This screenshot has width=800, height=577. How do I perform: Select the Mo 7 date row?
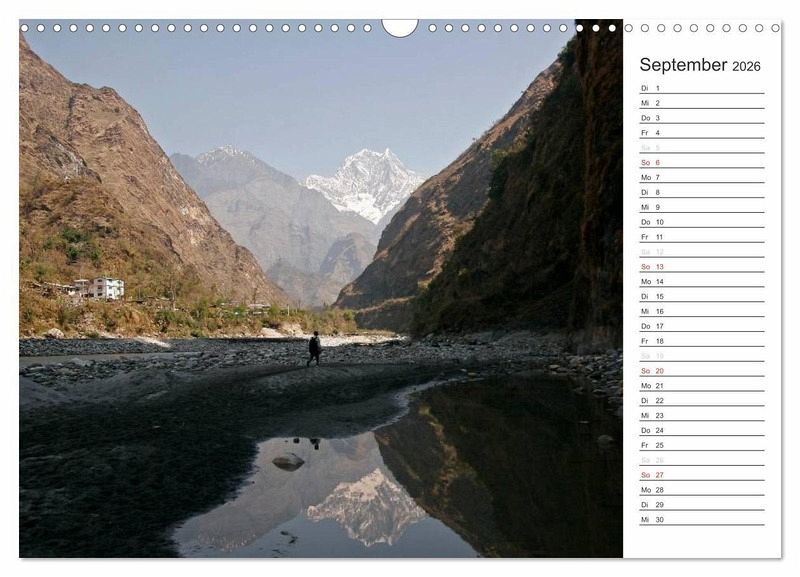(702, 178)
